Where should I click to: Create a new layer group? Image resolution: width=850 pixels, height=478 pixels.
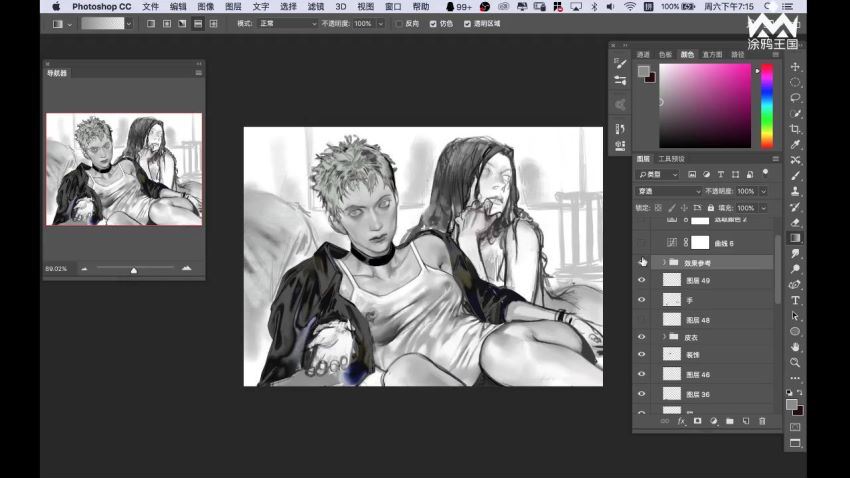pyautogui.click(x=730, y=421)
